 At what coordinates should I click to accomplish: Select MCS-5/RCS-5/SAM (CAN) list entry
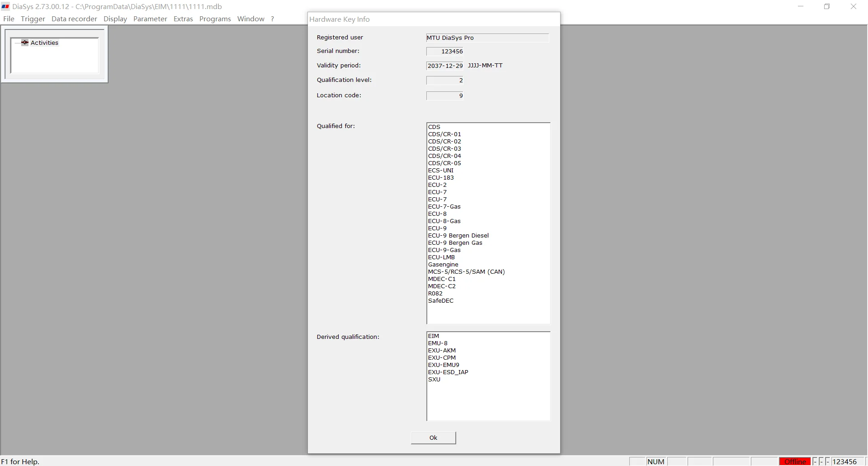(x=467, y=272)
